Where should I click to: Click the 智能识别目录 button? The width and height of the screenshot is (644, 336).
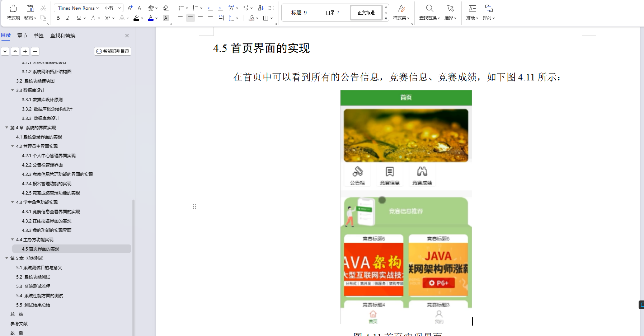pos(112,51)
